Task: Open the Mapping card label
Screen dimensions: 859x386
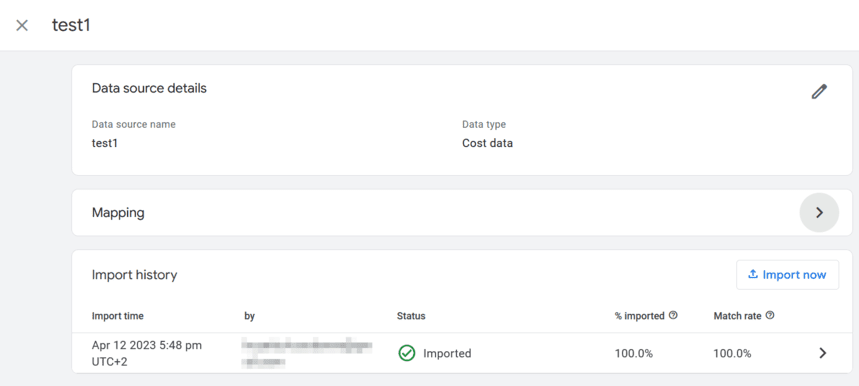Action: click(118, 212)
